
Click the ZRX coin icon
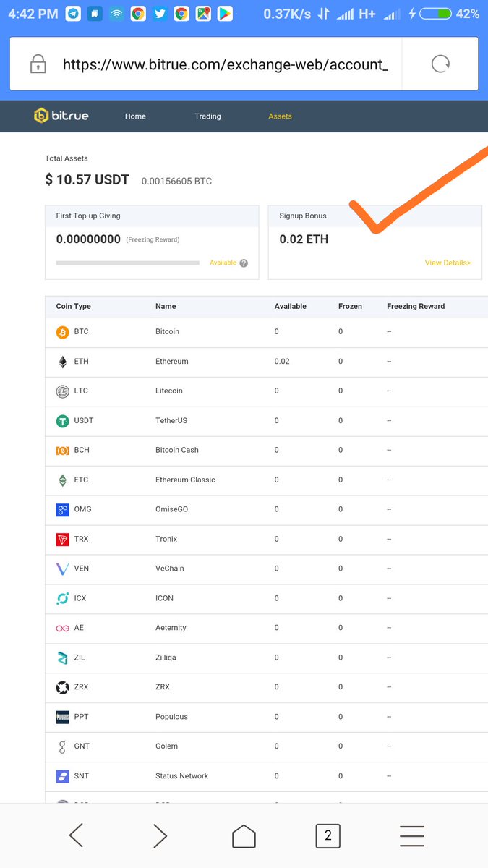click(63, 687)
